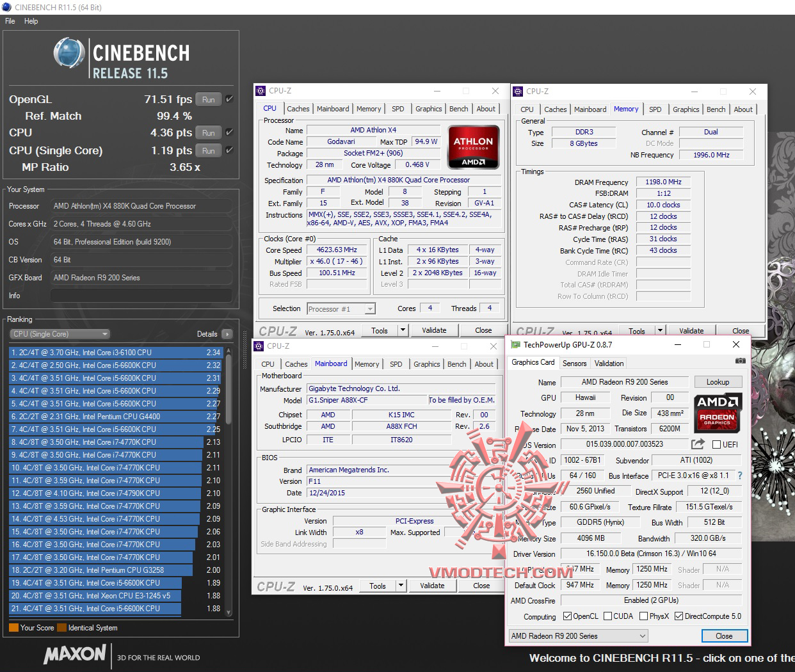The width and height of the screenshot is (795, 672).
Task: Switch to Memory tab in CPU-Z Mainboard window
Action: (x=367, y=364)
